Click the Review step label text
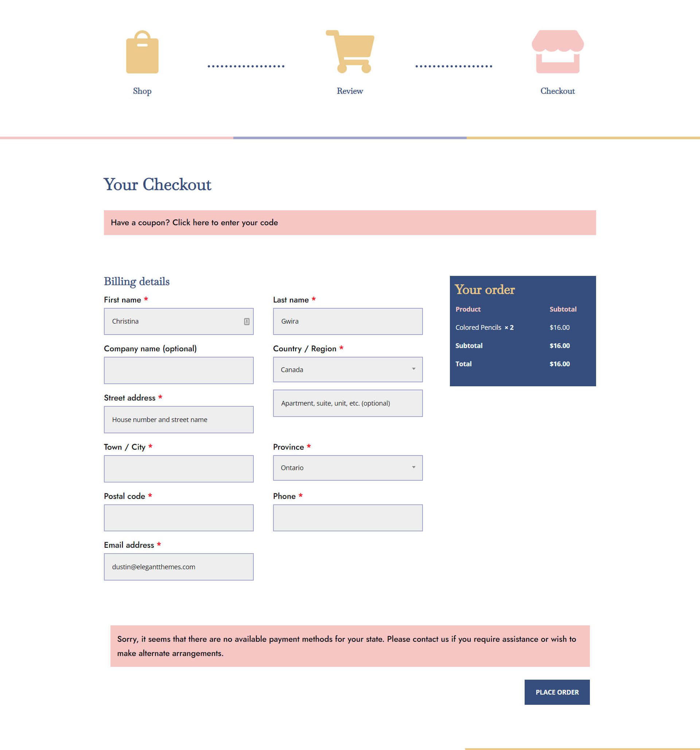700x750 pixels. tap(349, 90)
